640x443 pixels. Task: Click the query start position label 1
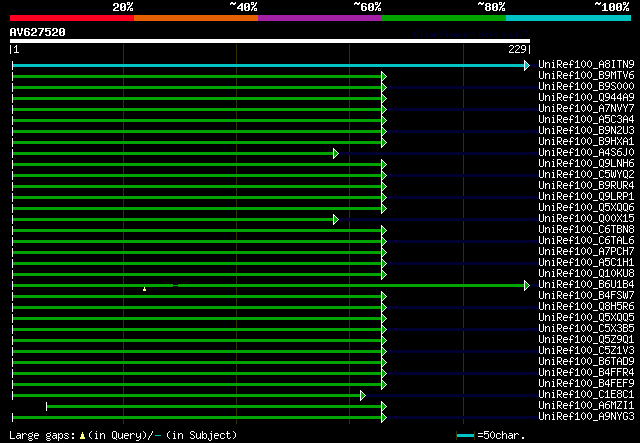click(x=16, y=50)
